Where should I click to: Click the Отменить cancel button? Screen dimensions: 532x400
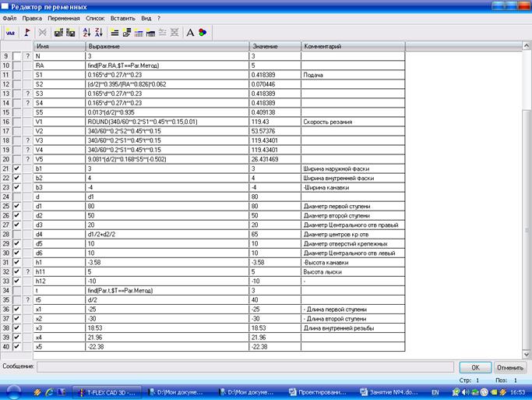pyautogui.click(x=510, y=367)
